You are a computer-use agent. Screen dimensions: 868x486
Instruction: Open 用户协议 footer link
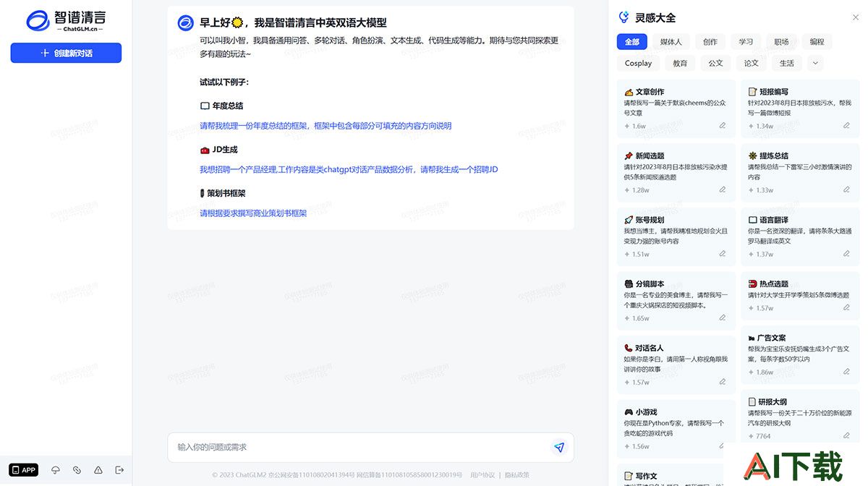pyautogui.click(x=482, y=475)
